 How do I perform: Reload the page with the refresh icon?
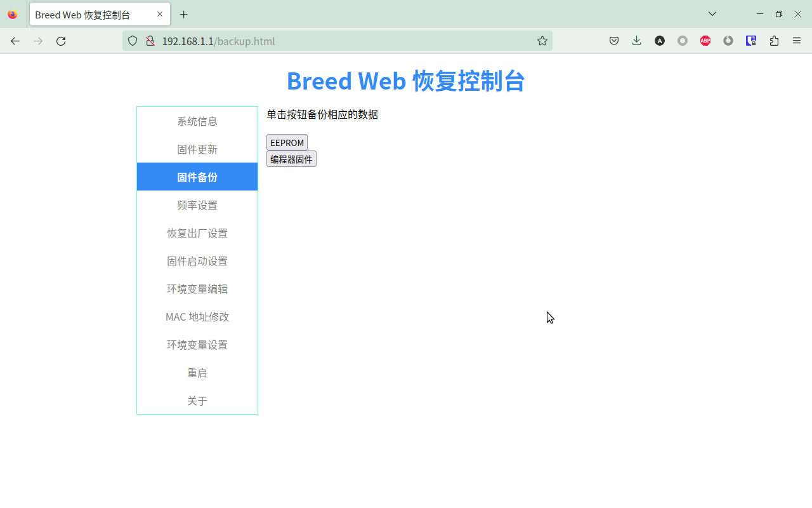pyautogui.click(x=61, y=41)
